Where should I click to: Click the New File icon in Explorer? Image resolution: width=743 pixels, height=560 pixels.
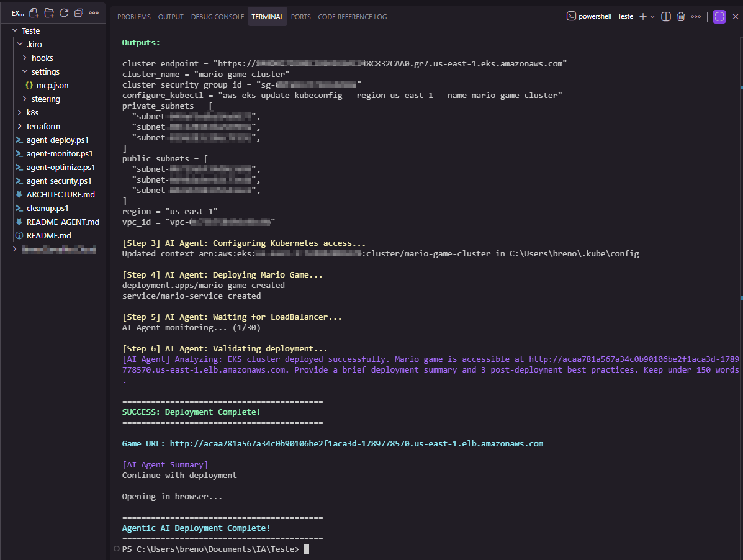click(34, 12)
